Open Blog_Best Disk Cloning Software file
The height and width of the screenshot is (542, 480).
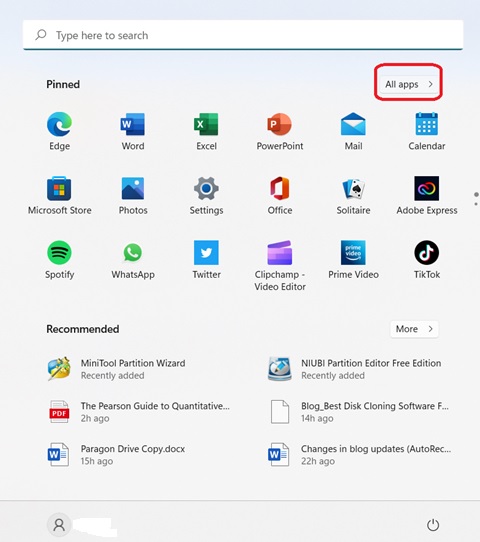359,412
